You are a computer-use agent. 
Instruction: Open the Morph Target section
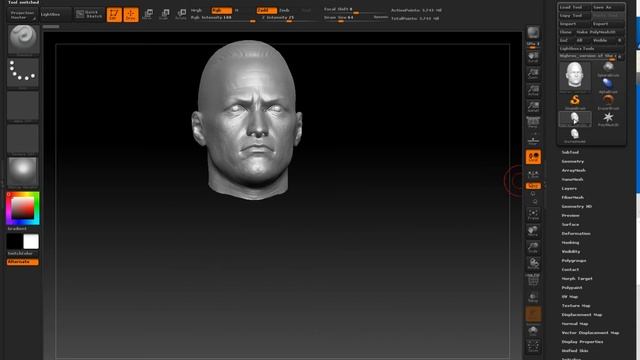point(577,278)
